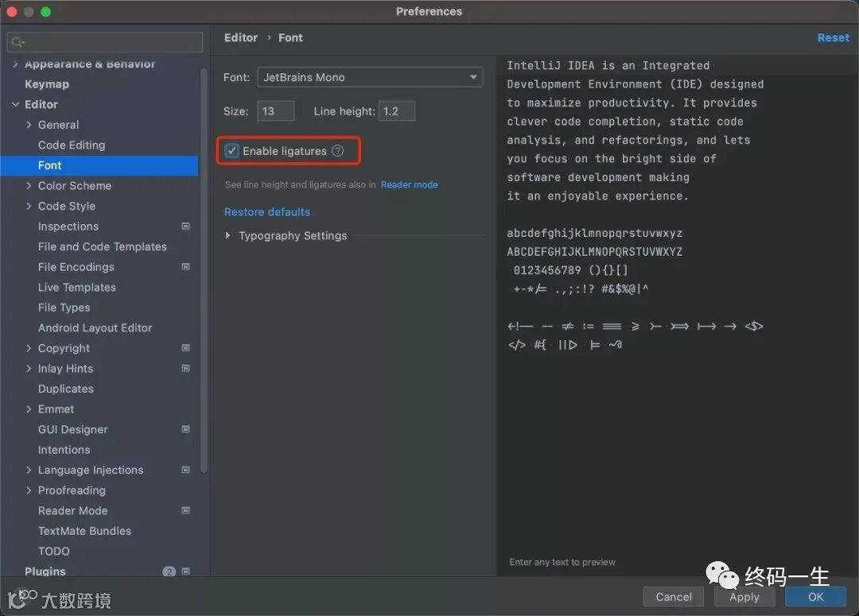Expand the Code Style node

(29, 206)
